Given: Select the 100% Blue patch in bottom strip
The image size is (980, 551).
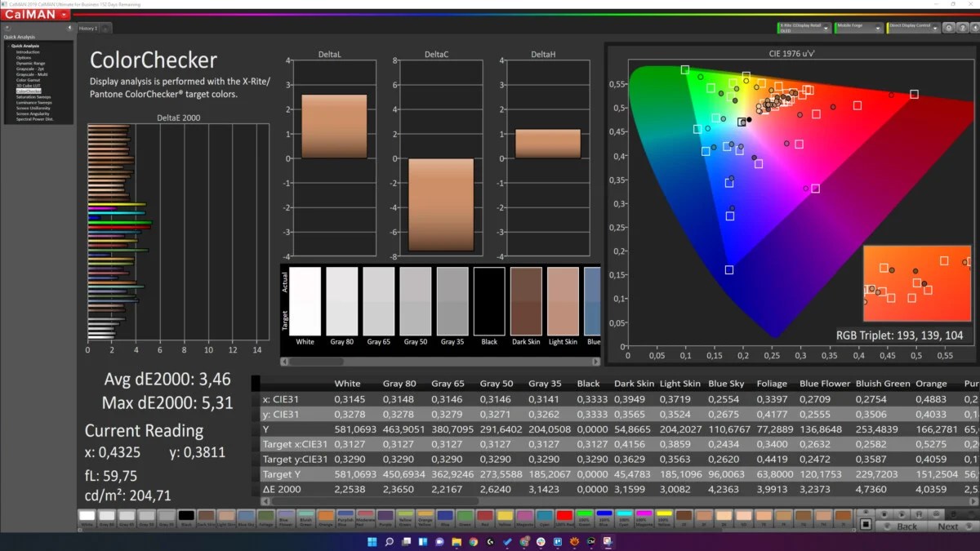Looking at the screenshot, I should 604,518.
